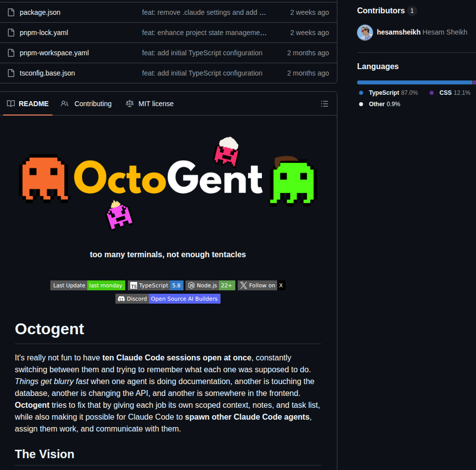Screen dimensions: 476x470
Task: Switch to the MIT license tab
Action: pos(149,104)
